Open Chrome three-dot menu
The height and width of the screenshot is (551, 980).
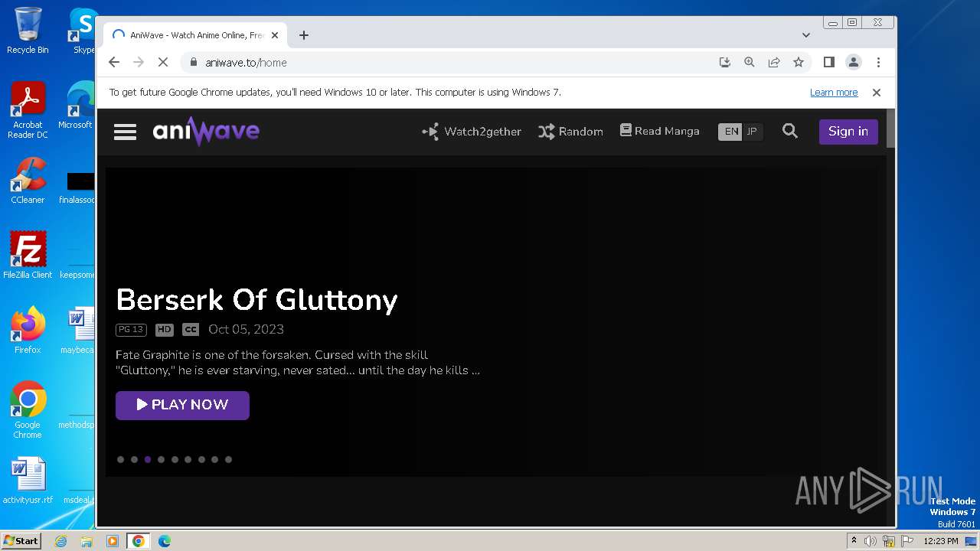(878, 63)
